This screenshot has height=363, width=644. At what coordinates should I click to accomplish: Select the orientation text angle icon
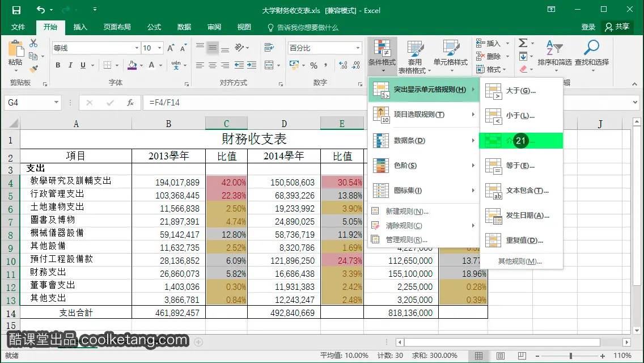(x=239, y=48)
